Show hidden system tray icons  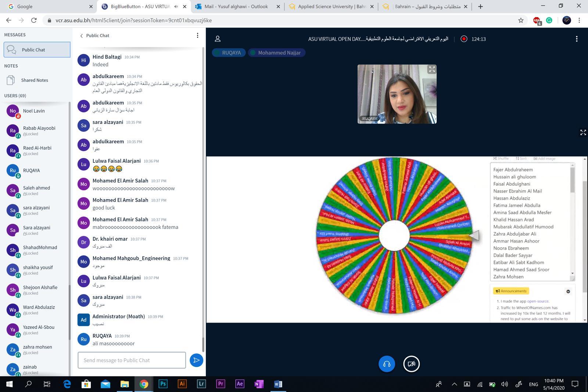pyautogui.click(x=454, y=384)
